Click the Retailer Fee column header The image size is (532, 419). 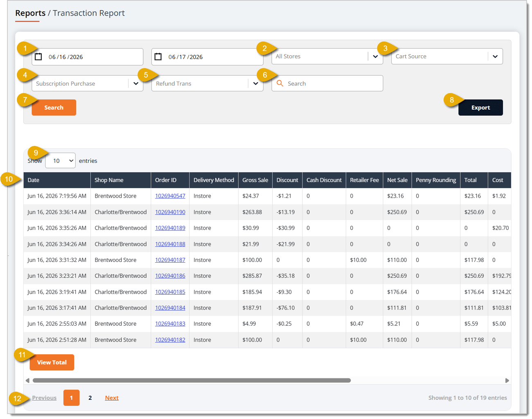coord(364,180)
